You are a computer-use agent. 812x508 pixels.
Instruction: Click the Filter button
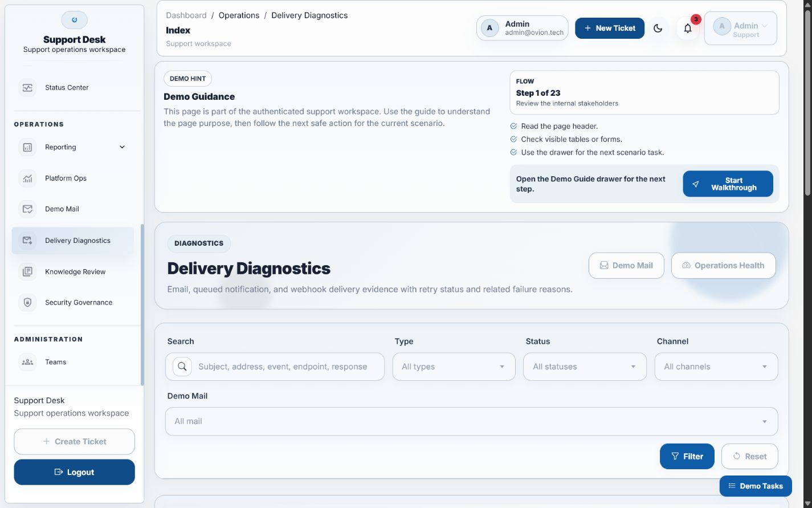pos(687,457)
